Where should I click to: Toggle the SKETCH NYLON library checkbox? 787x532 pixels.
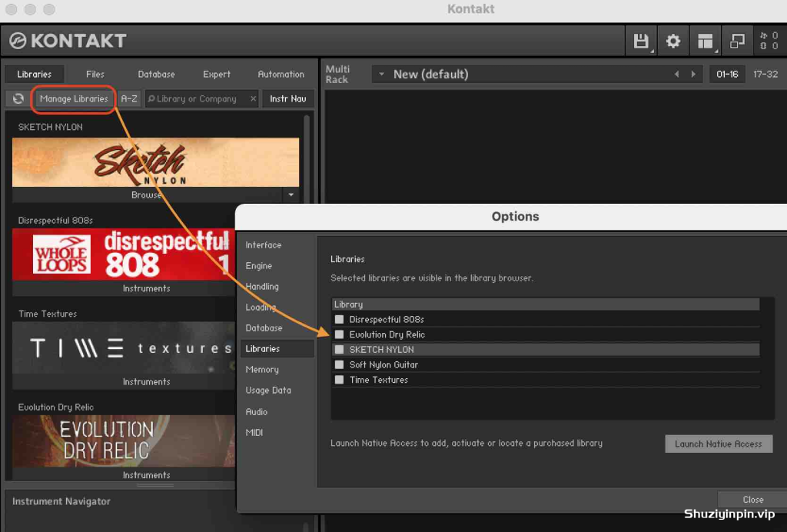(339, 349)
